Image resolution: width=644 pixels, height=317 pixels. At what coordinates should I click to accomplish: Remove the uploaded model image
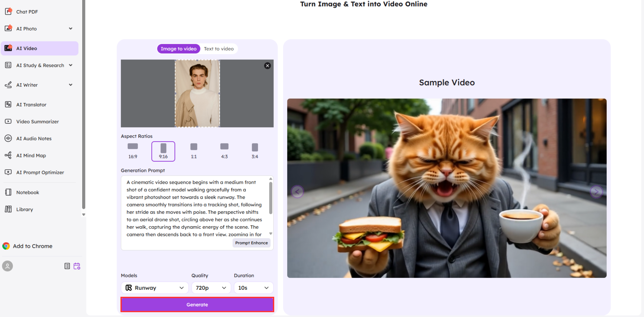coord(267,66)
